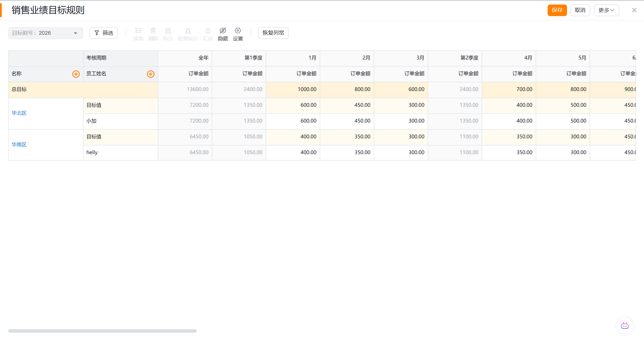Click the orange 保存 button
This screenshot has width=644, height=339.
point(557,10)
